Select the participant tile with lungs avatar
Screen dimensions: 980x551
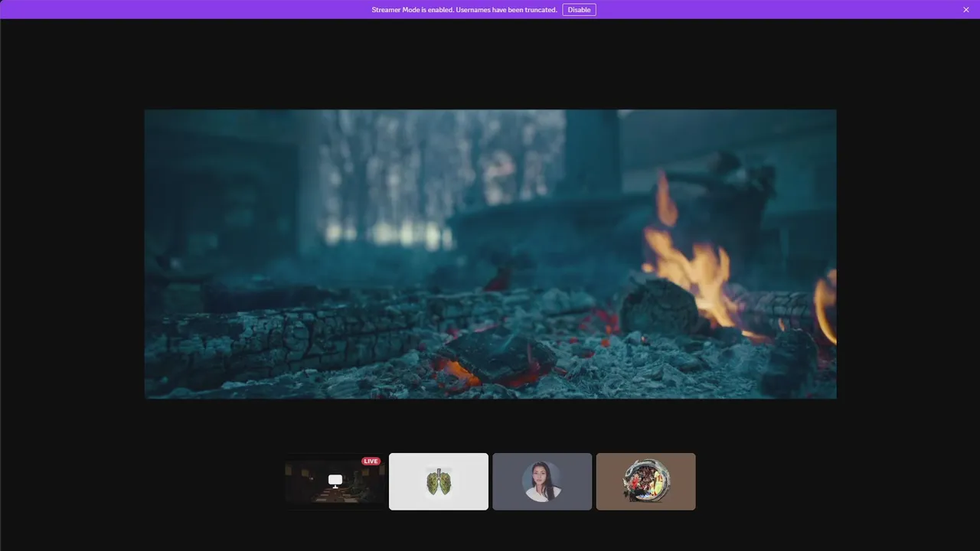coord(439,481)
